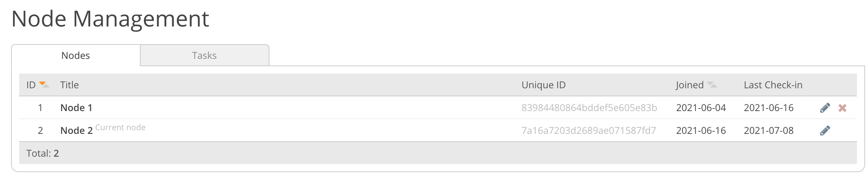Click the Unique ID column header
Viewport: 868px width, 178px height.
[543, 85]
